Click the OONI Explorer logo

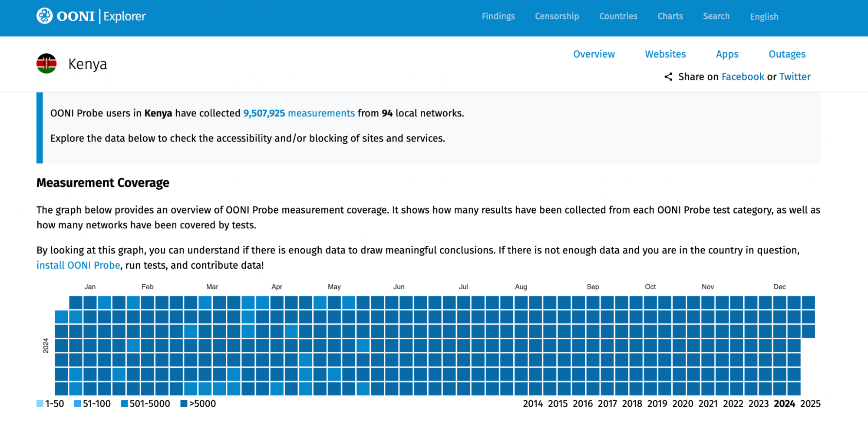tap(91, 16)
